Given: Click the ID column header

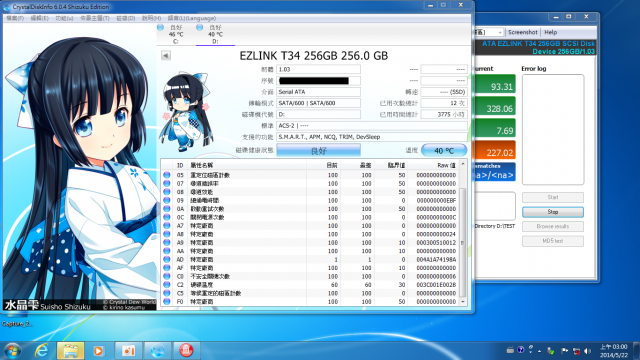Looking at the screenshot, I should tap(180, 165).
